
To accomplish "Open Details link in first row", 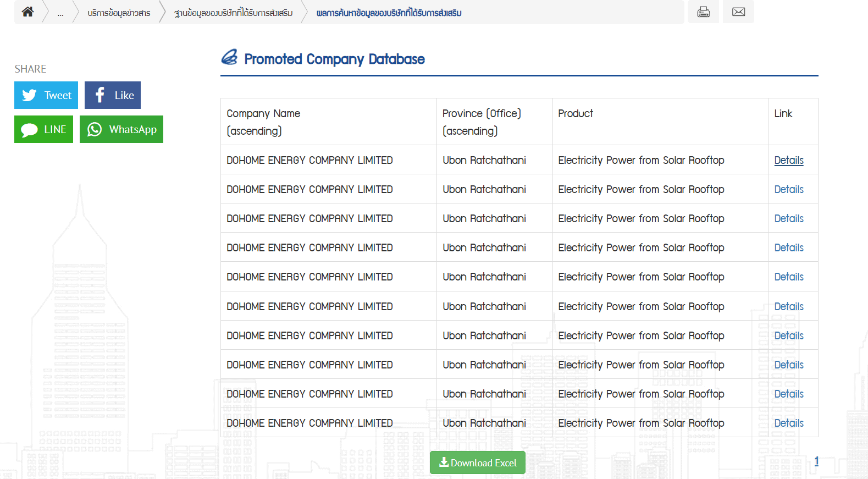I will pyautogui.click(x=788, y=160).
